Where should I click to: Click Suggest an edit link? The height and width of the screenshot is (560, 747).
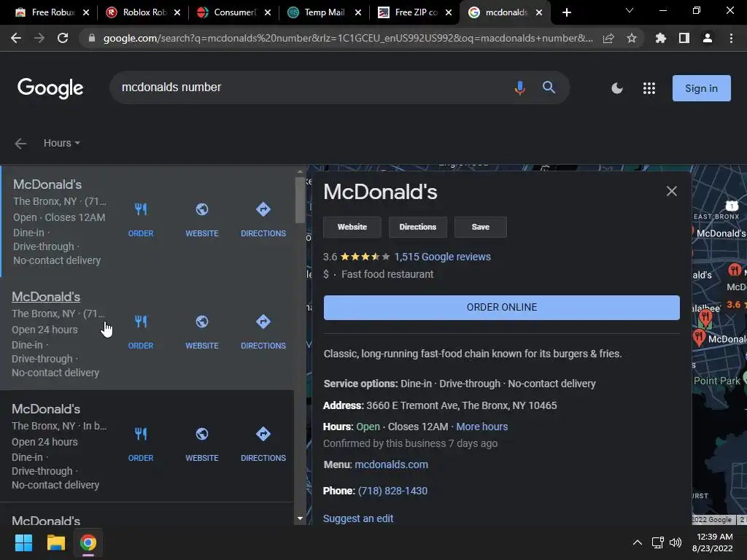pyautogui.click(x=357, y=518)
